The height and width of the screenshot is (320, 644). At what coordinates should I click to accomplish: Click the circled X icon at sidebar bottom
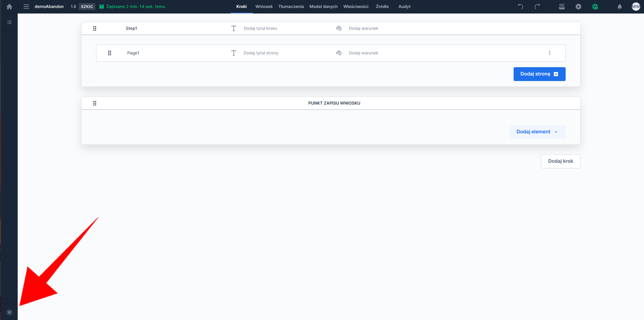pyautogui.click(x=9, y=312)
